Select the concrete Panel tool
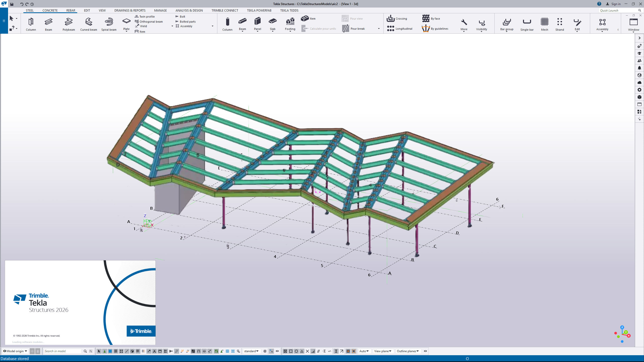The image size is (644, 362). [x=257, y=24]
